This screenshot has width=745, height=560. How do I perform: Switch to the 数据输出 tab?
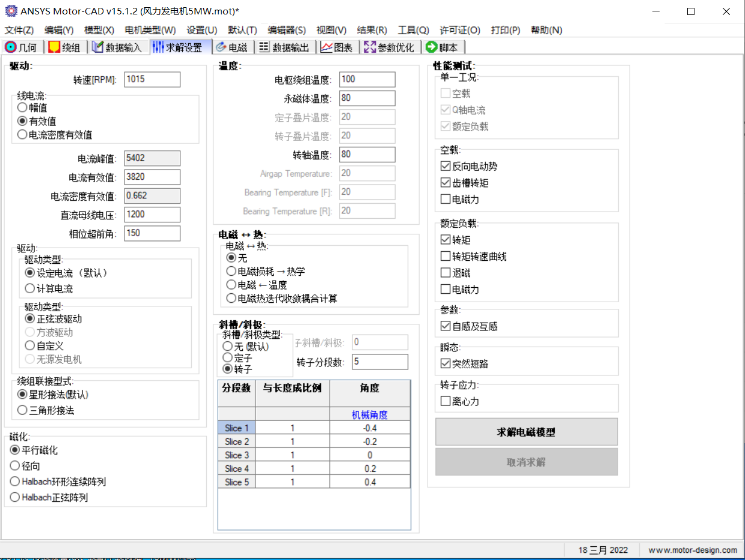(284, 47)
